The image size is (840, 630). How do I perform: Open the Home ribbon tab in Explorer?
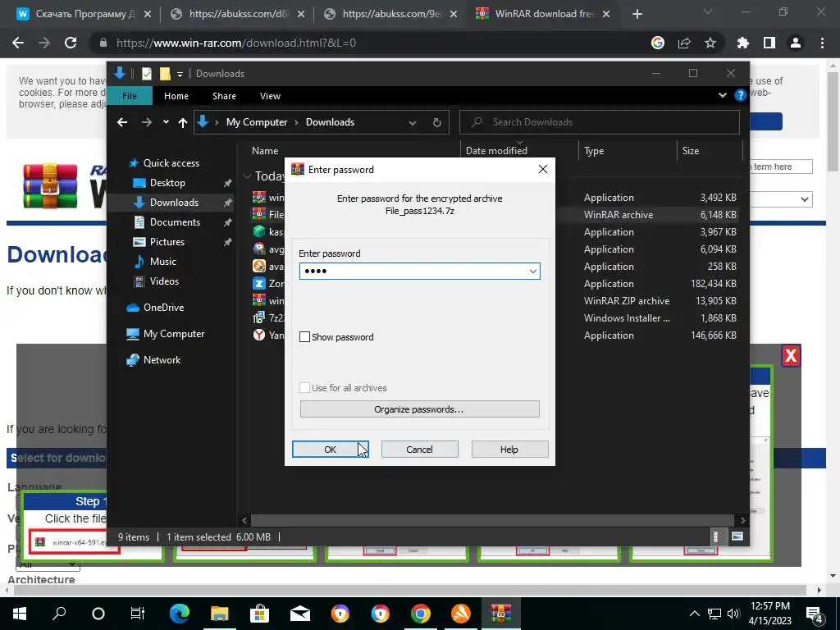(x=176, y=96)
